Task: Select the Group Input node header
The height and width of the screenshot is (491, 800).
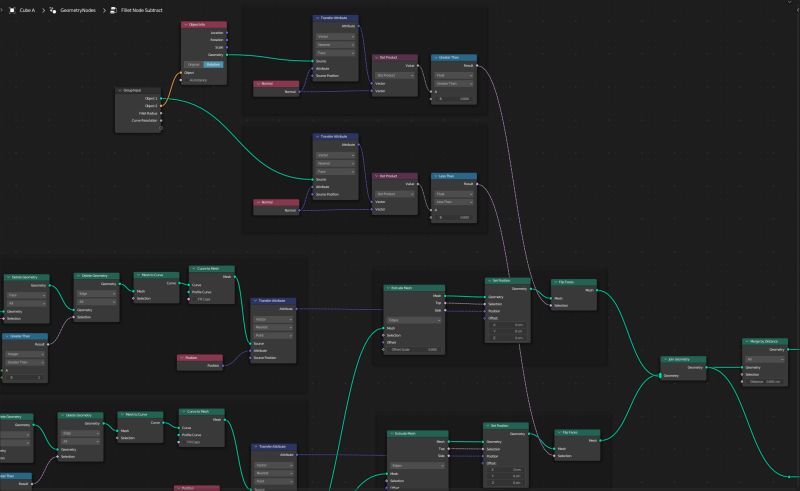Action: [x=138, y=90]
